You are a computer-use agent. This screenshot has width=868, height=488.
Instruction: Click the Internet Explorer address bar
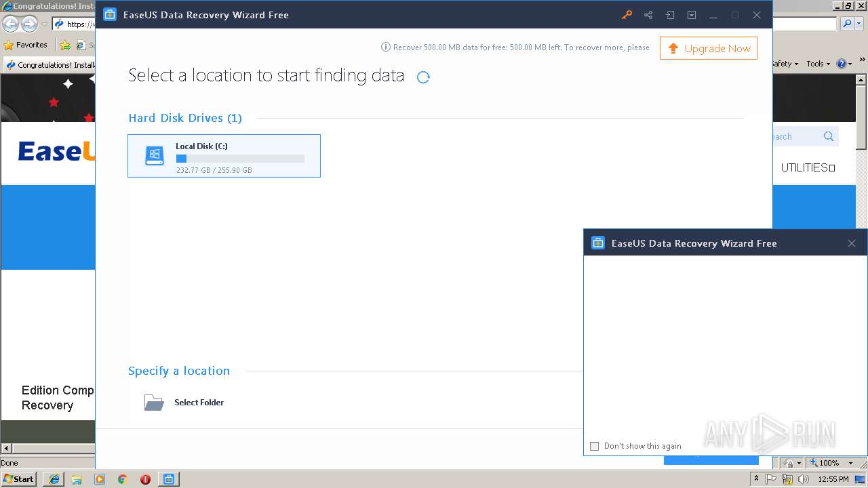73,24
